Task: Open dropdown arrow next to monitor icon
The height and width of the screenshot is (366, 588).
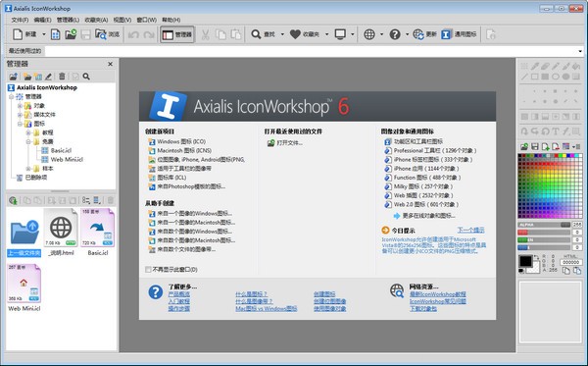Action: coord(353,34)
